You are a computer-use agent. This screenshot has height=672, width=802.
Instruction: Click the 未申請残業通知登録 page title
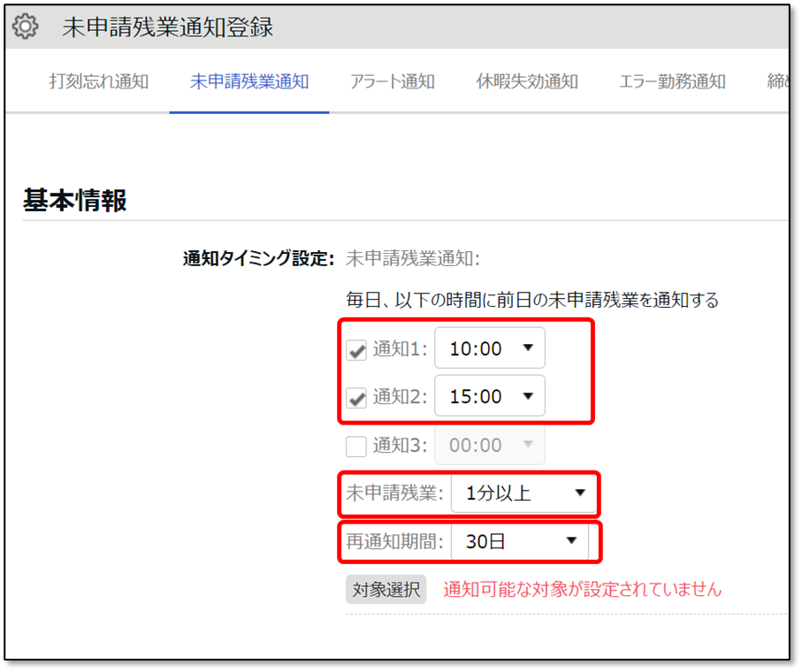coord(167,27)
